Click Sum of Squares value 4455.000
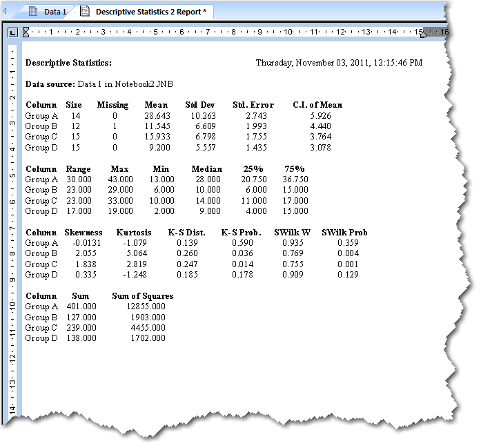The width and height of the screenshot is (481, 448). tap(148, 328)
